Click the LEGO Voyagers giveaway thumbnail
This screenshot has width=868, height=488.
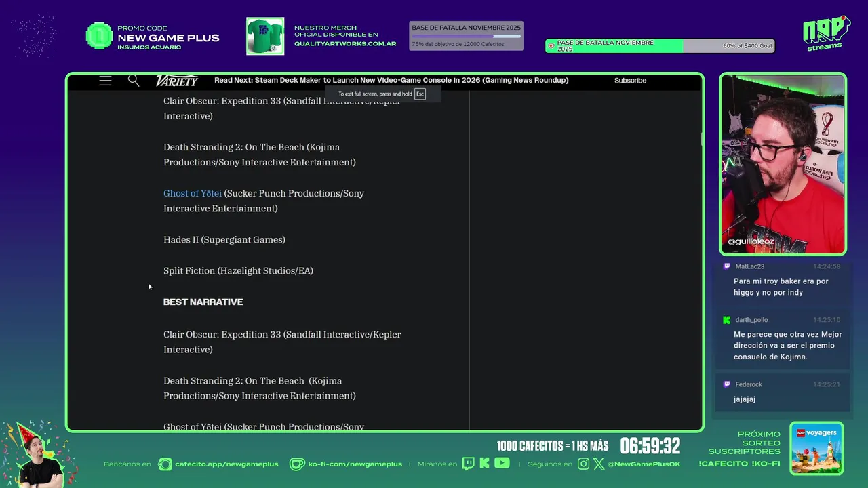click(816, 449)
